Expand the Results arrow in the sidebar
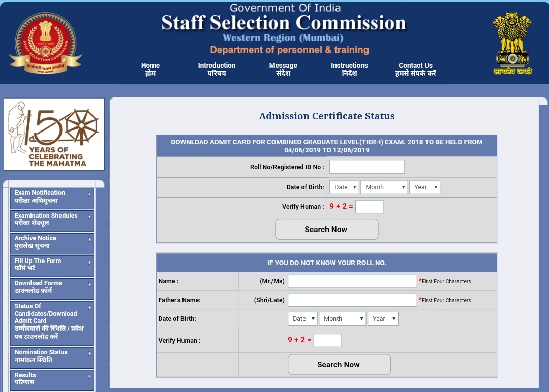 pos(89,376)
